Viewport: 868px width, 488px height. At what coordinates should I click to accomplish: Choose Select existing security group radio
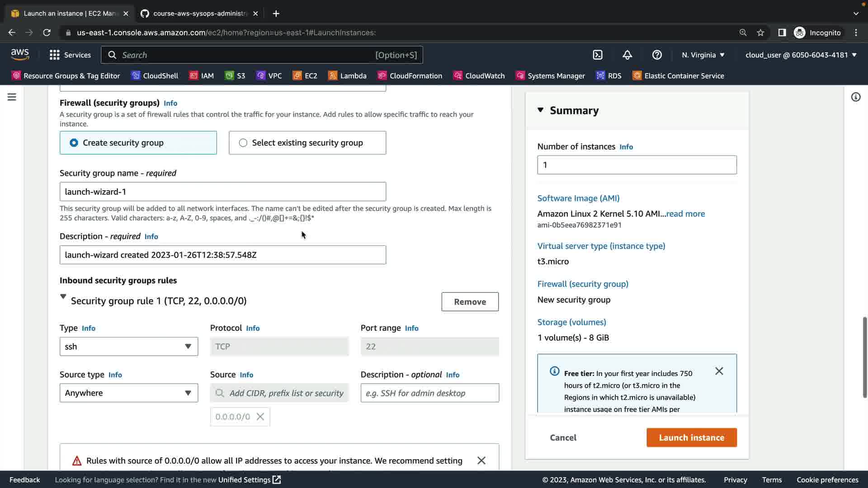243,143
